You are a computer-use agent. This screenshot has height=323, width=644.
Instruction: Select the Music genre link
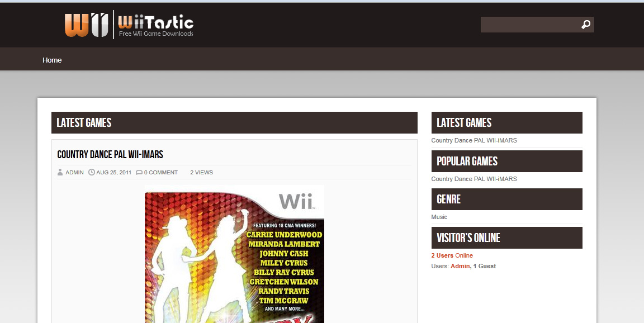[x=439, y=217]
